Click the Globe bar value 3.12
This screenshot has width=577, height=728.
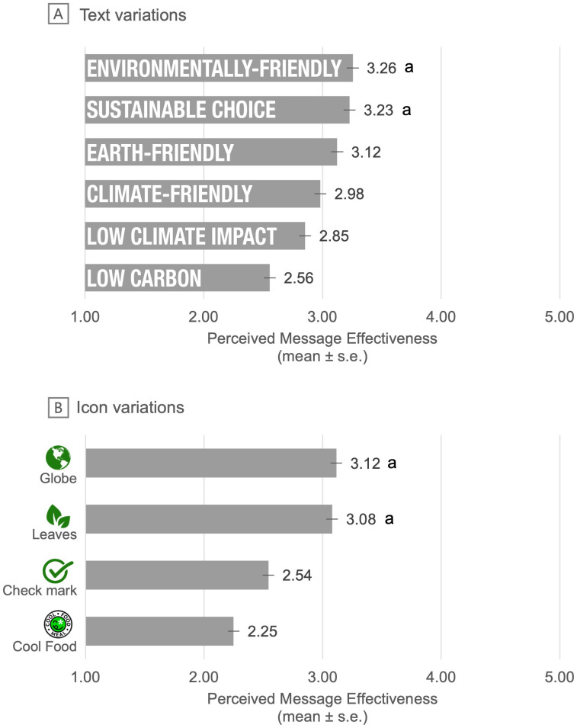point(365,463)
